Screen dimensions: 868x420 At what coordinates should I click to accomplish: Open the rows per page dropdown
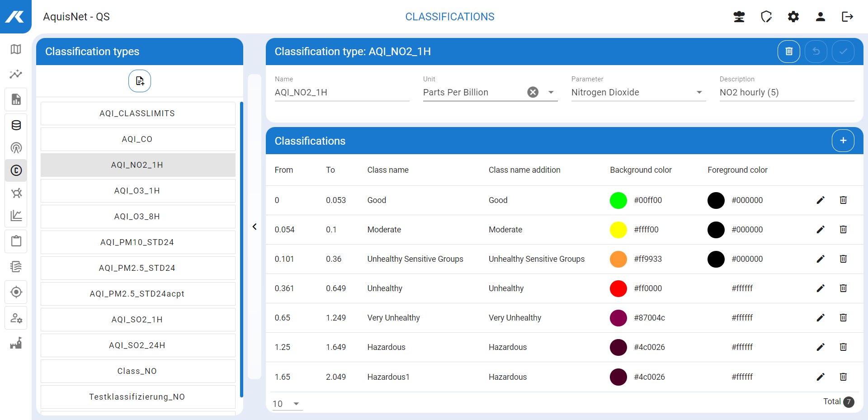296,404
